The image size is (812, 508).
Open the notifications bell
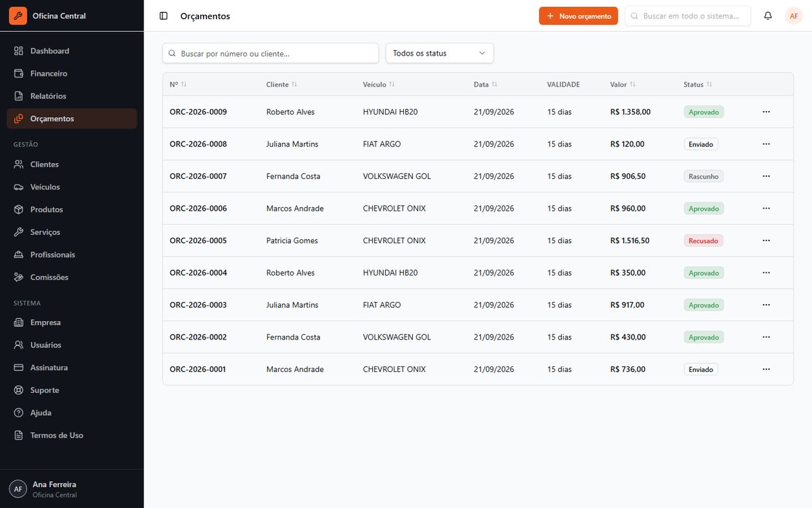[768, 16]
